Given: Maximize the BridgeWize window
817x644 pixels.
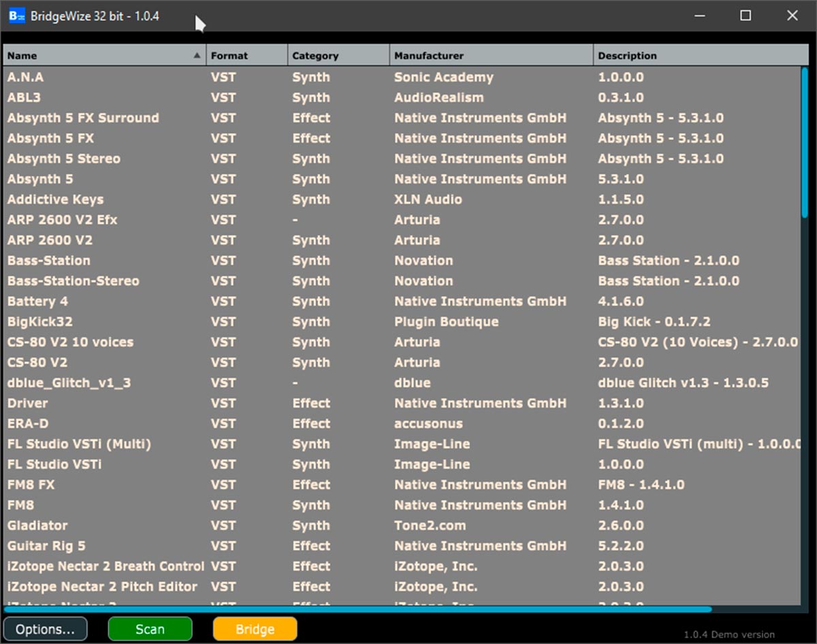Looking at the screenshot, I should click(746, 16).
